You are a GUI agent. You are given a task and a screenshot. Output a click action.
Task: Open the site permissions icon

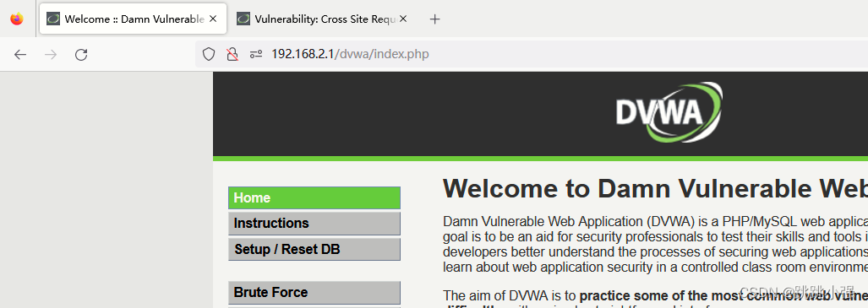coord(256,54)
